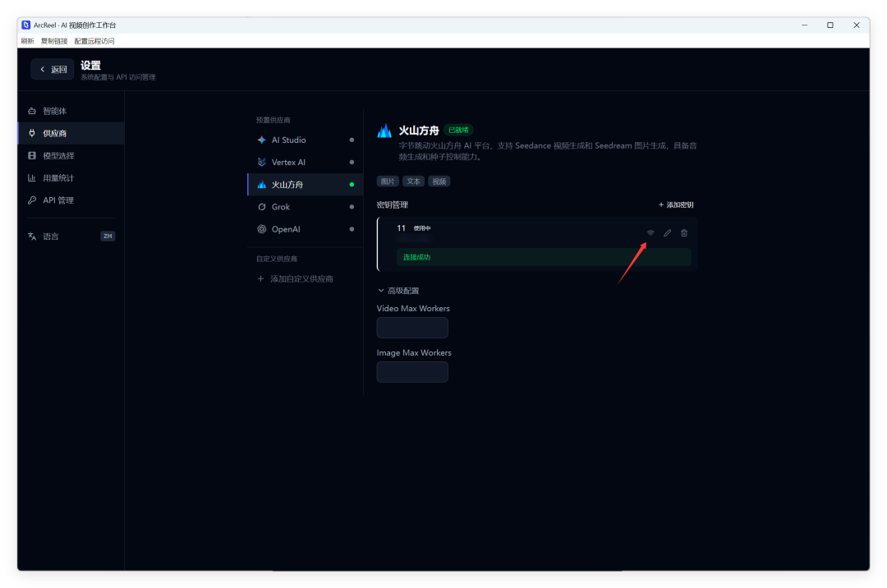Click the ArcReel app icon in title bar
Viewport: 887px width, 588px height.
click(26, 25)
